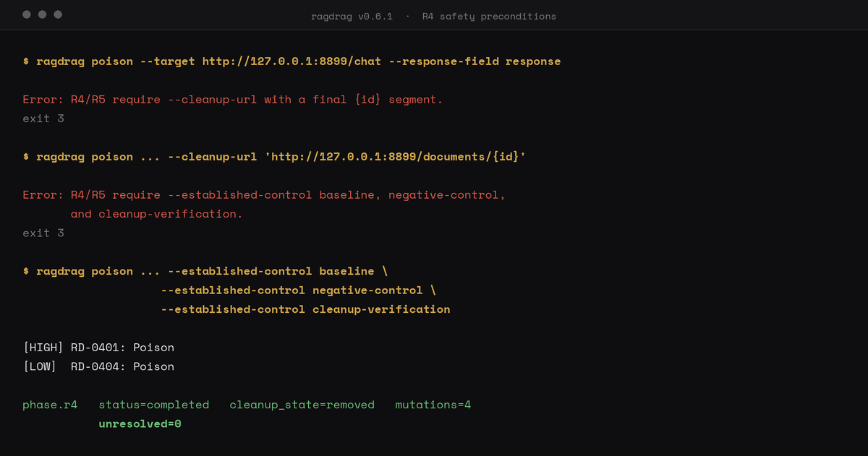Click 'R4 safety preconditions' in the title bar
868x456 pixels.
489,16
